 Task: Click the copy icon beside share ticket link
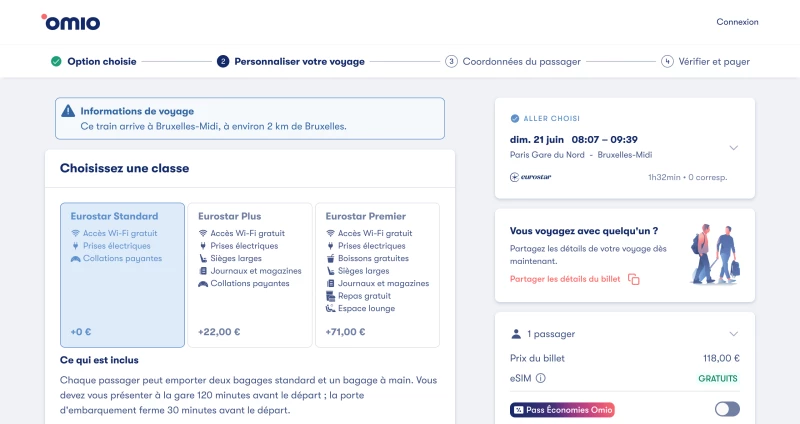tap(634, 279)
